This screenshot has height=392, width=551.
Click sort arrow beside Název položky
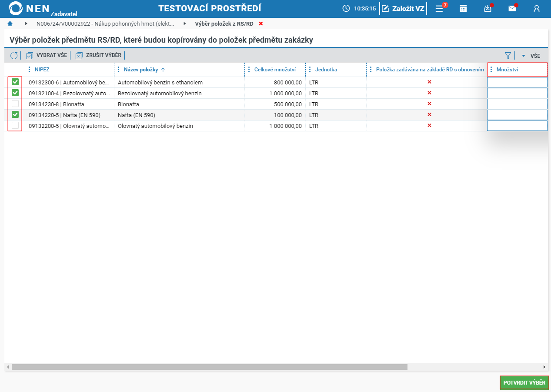pos(163,70)
